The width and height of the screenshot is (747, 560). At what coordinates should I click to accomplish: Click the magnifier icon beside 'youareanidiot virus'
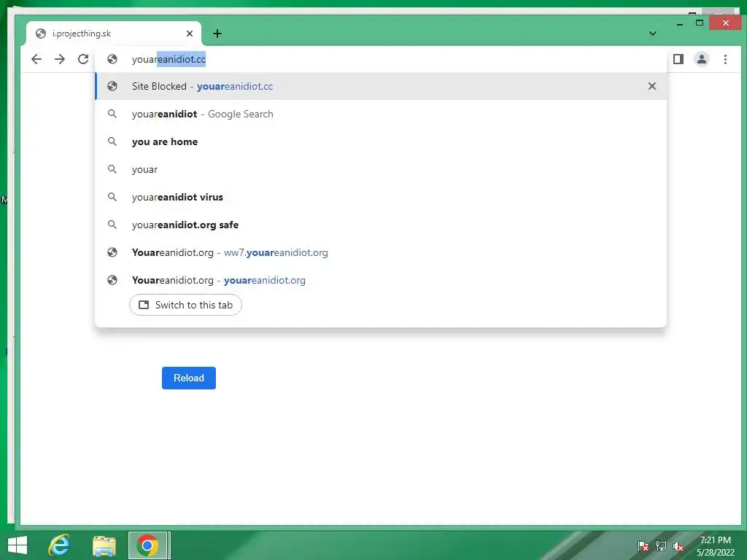[112, 197]
